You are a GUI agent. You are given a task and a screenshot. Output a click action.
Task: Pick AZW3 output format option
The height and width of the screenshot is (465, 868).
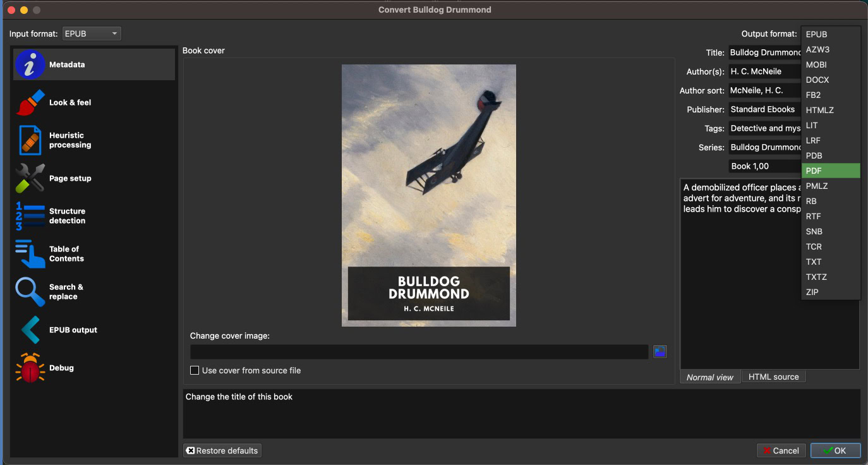pyautogui.click(x=830, y=49)
